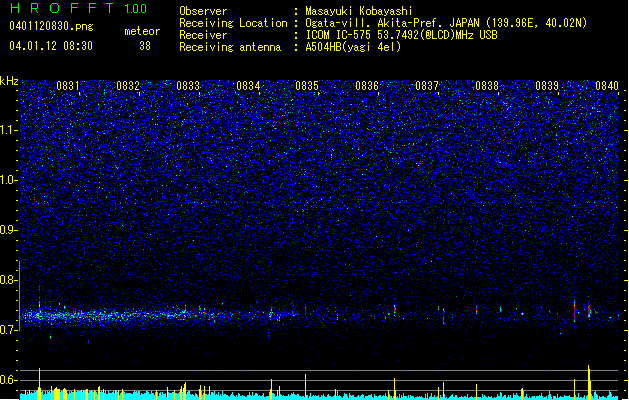Click the 0839 time marker
629x400 pixels.
click(x=547, y=86)
